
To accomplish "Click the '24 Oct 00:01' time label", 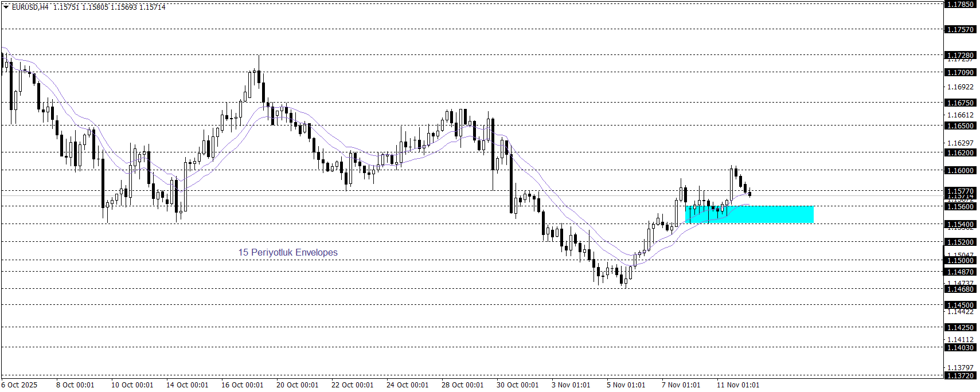I will click(408, 385).
